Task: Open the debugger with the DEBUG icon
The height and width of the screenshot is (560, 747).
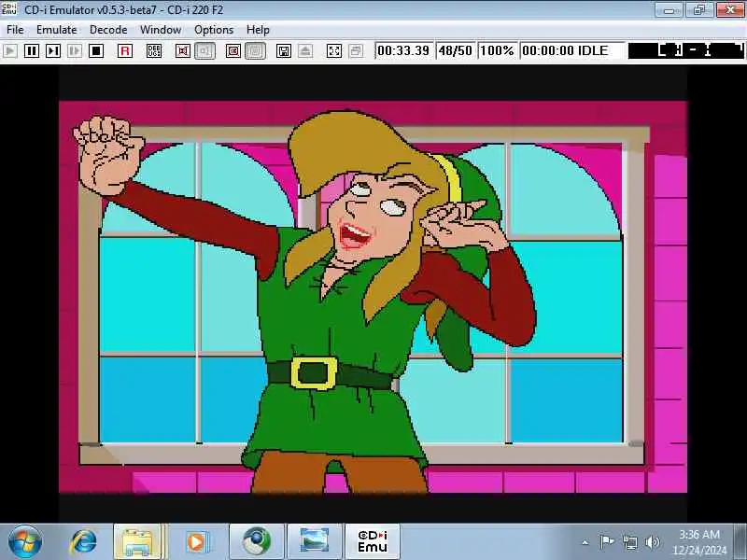Action: (x=154, y=51)
